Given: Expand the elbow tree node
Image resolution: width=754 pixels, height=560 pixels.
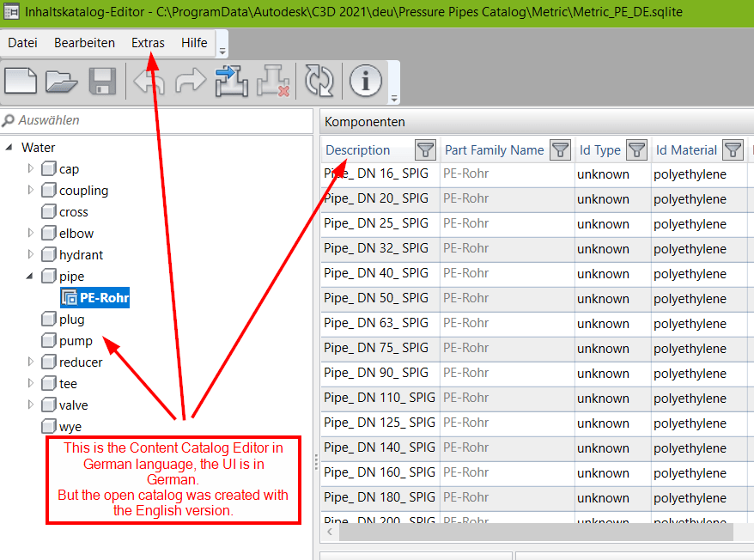Looking at the screenshot, I should tap(31, 233).
